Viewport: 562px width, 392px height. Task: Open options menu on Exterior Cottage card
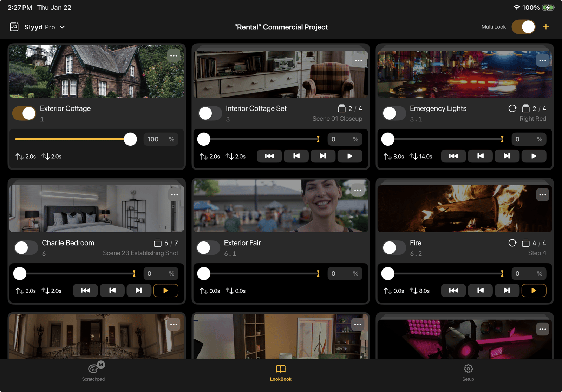tap(174, 56)
